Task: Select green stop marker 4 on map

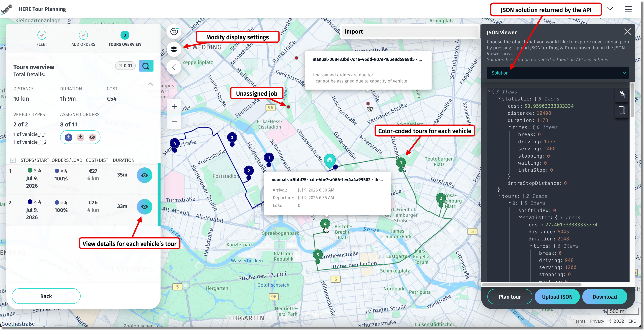Action: pos(325,224)
